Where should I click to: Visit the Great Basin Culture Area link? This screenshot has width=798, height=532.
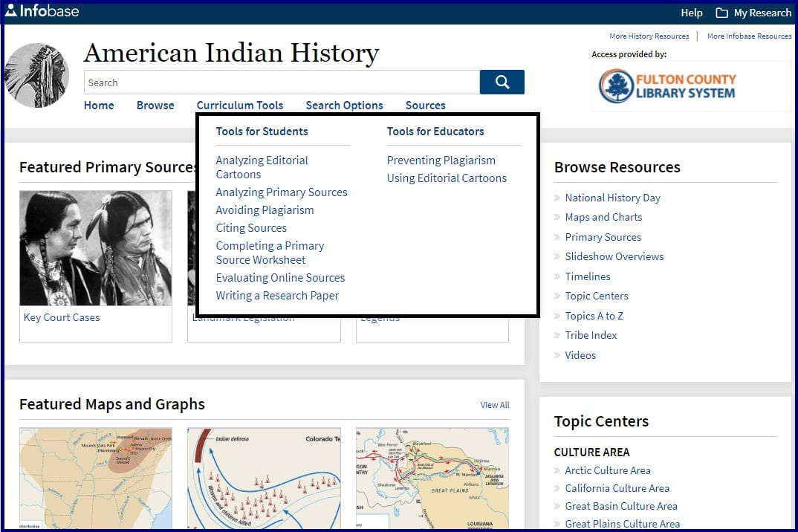(x=620, y=506)
